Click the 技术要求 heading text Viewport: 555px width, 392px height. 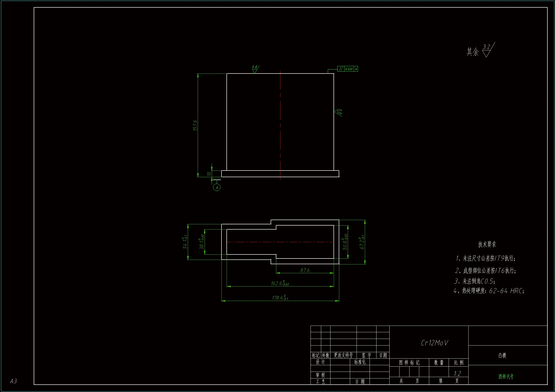coord(487,244)
